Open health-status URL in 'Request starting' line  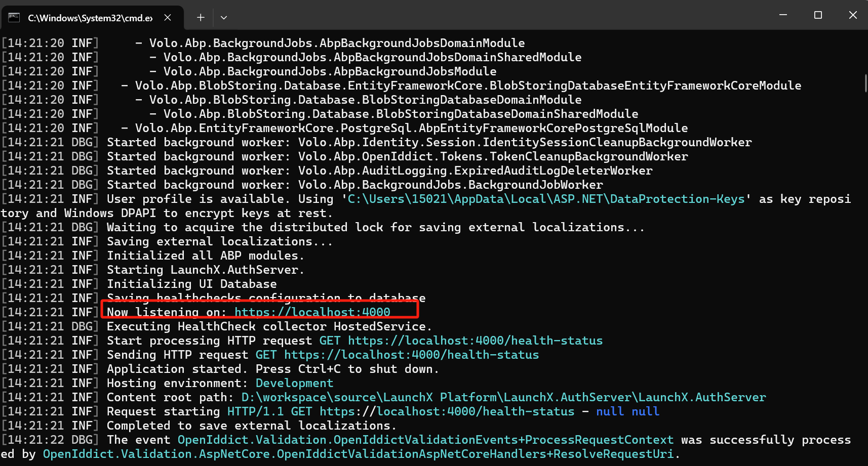click(447, 411)
